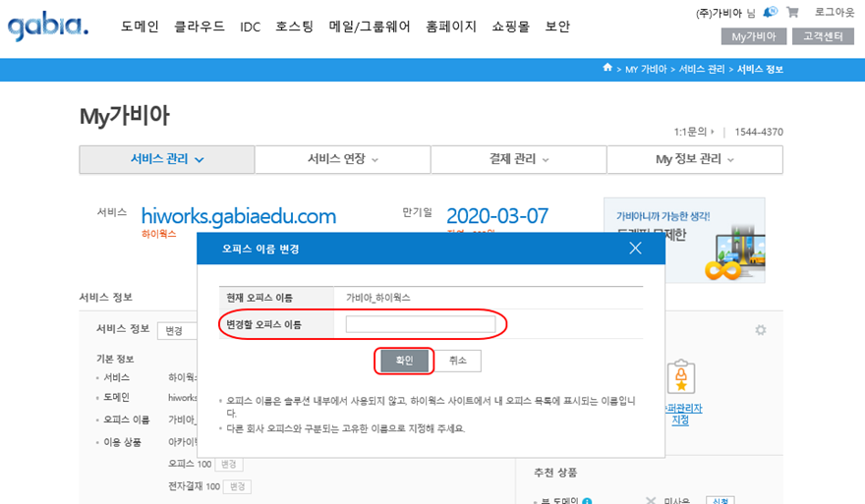865x504 pixels.
Task: Focus the 변경할 오피스 이름 input field
Action: coord(421,324)
